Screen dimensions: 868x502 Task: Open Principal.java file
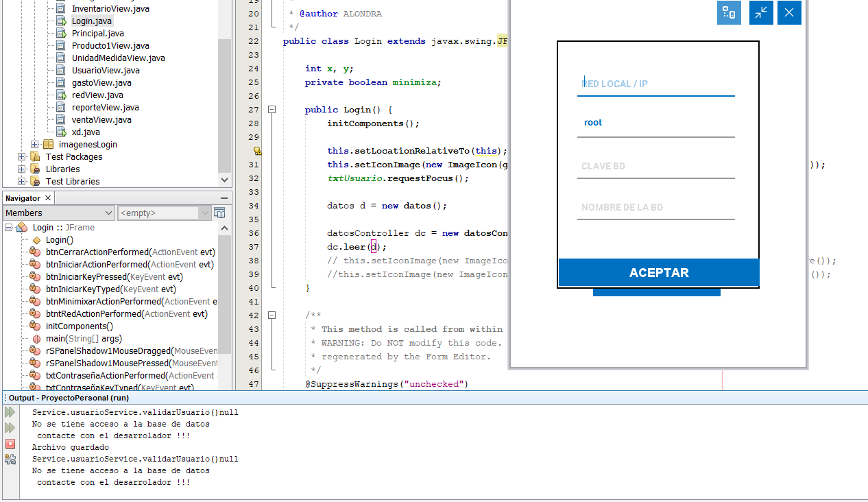click(97, 34)
